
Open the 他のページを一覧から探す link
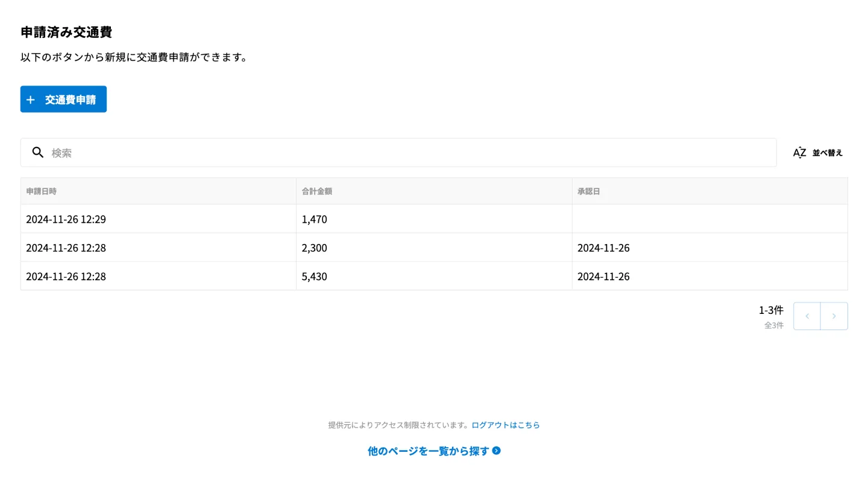click(428, 451)
